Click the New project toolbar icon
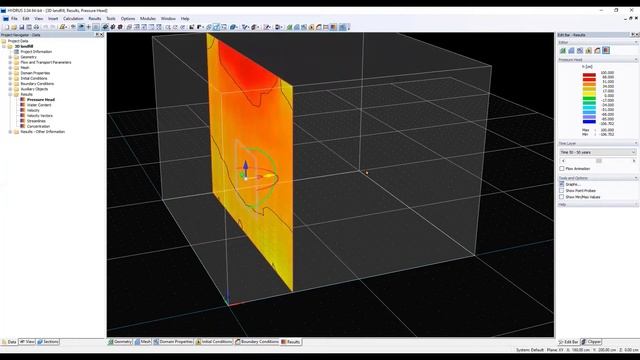The image size is (640, 360). tap(7, 27)
